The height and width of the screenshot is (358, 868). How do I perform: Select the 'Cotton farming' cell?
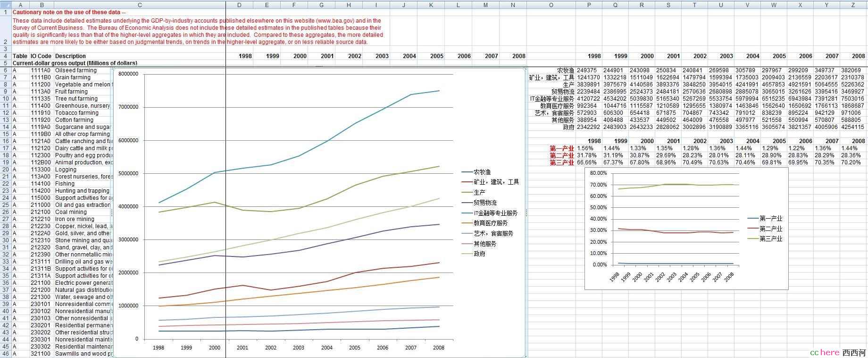74,119
